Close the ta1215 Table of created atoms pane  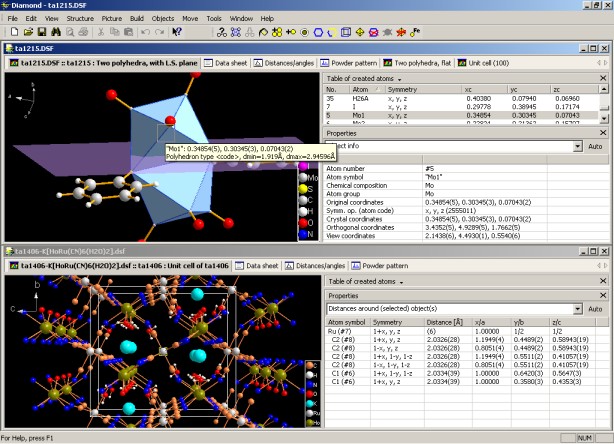(601, 78)
